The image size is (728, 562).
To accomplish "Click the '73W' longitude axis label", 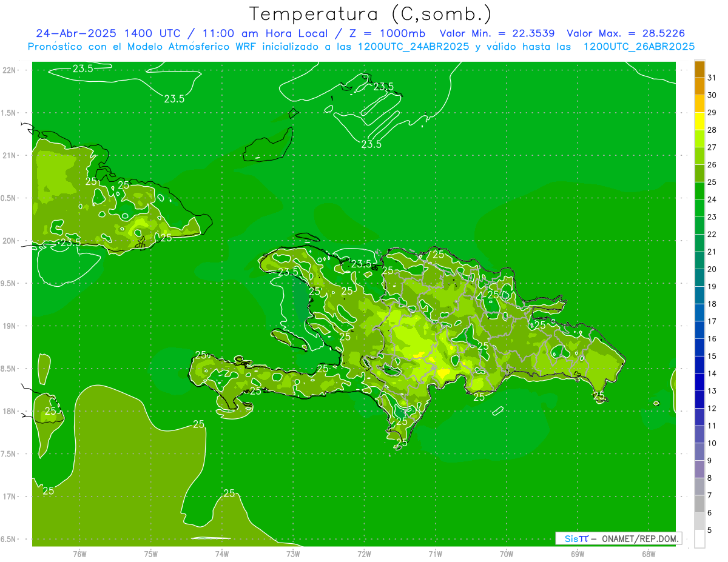I will 293,554.
